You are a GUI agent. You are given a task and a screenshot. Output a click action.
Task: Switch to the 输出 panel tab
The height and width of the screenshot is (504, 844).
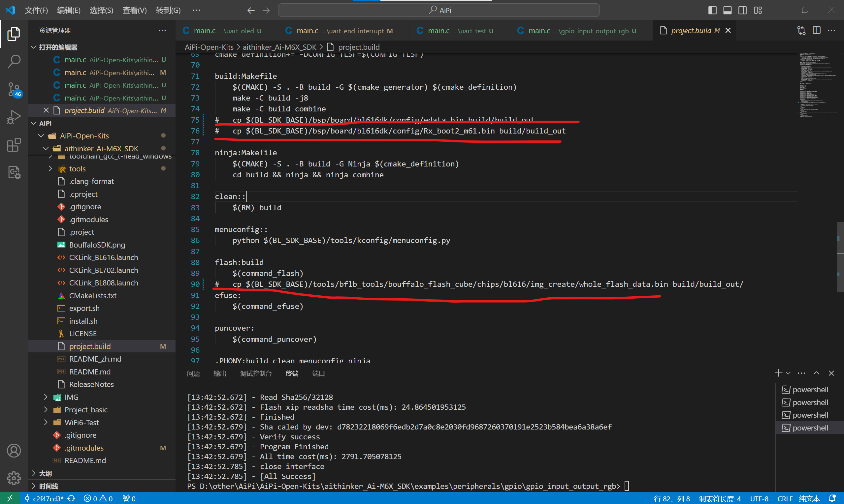(220, 373)
